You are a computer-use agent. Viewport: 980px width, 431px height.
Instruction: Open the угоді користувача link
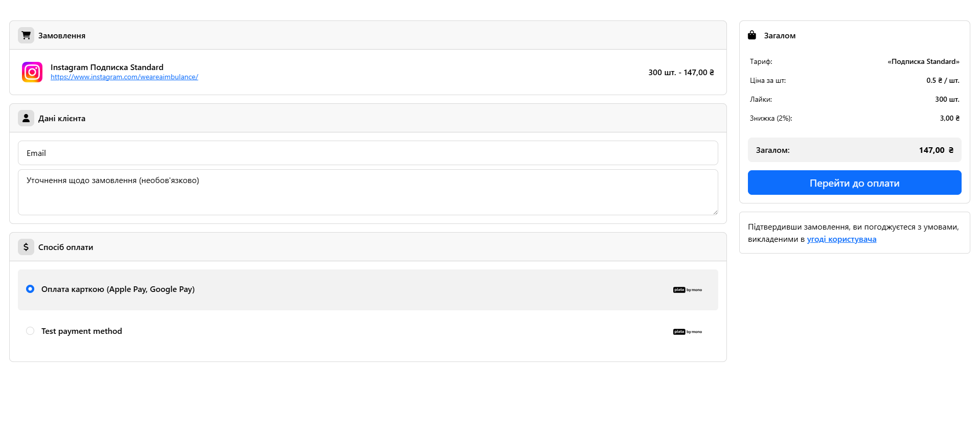[x=841, y=239]
